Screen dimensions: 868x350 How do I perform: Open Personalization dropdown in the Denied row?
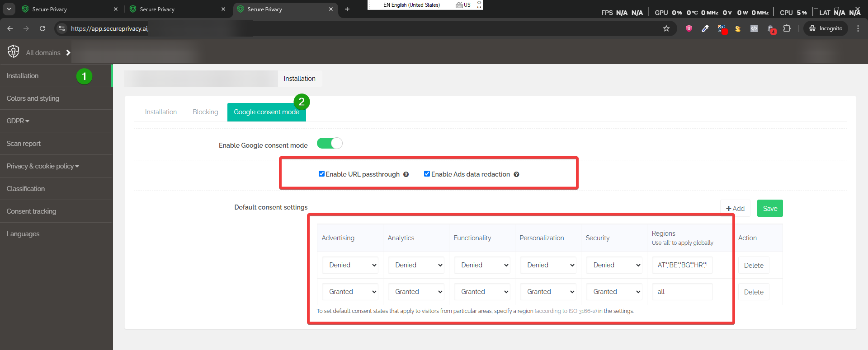[548, 265]
